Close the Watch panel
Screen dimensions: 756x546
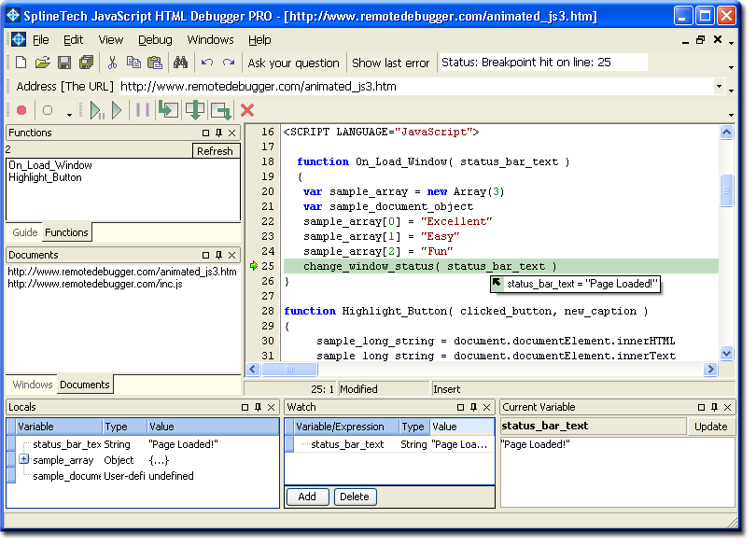coord(486,407)
